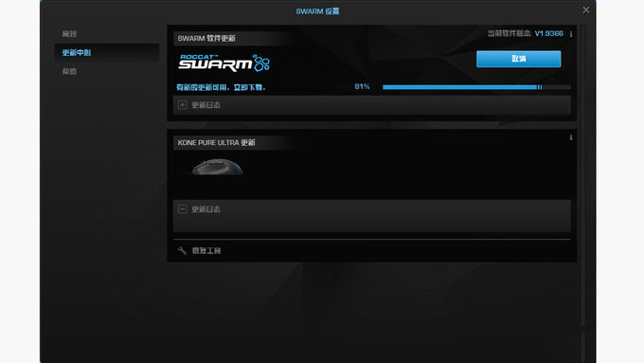The width and height of the screenshot is (644, 363).
Task: Click the SWARM 设置 window title
Action: pos(317,11)
